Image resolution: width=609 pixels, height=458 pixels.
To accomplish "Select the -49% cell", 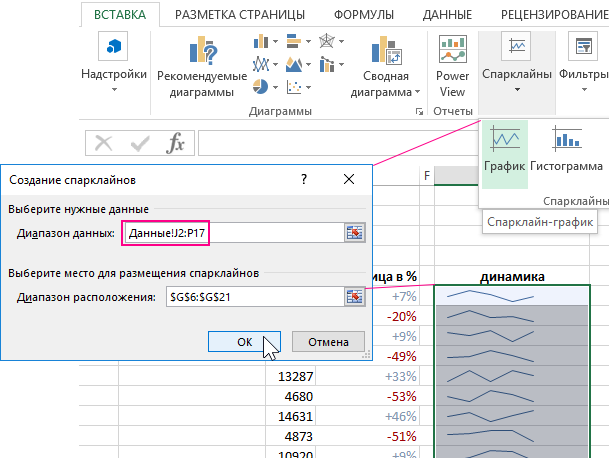I will (396, 356).
